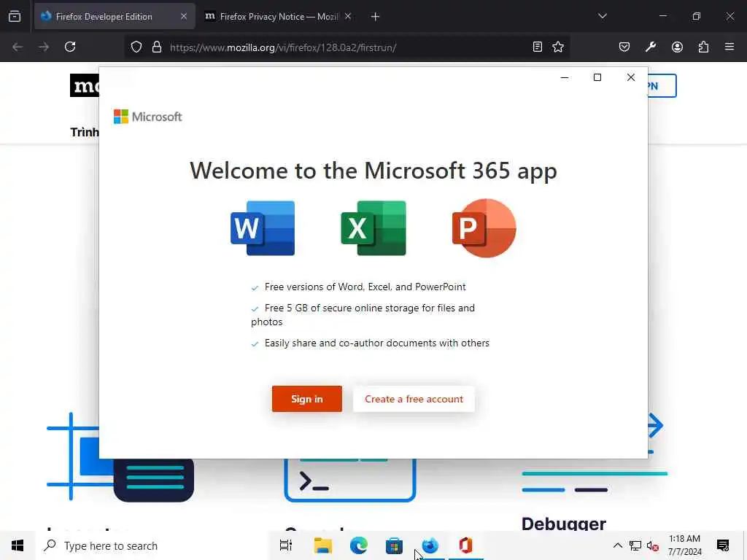
Task: Open Firefox hamburger application menu
Action: (729, 47)
